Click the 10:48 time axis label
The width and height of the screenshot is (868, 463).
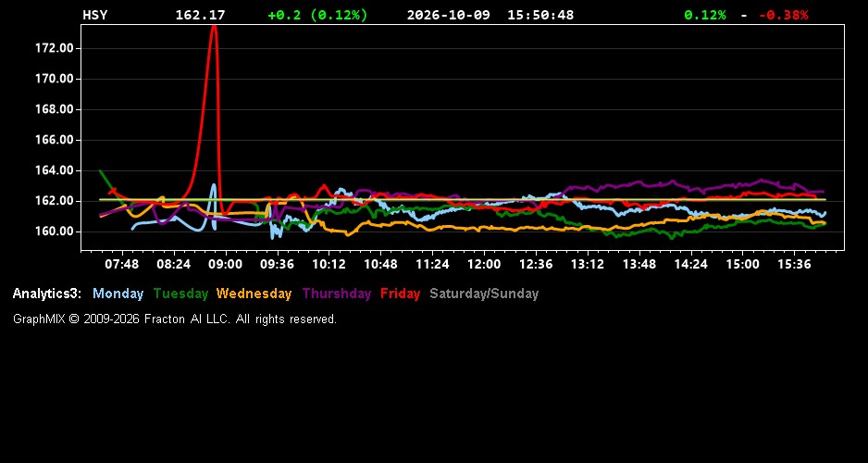click(x=380, y=264)
